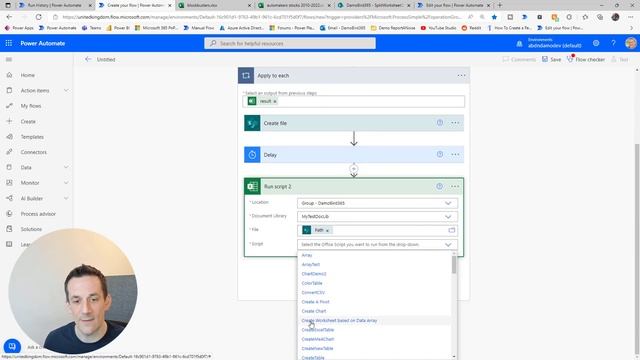Click the script list scrollbar thumb
Image resolution: width=640 pixels, height=360 pixels.
pyautogui.click(x=454, y=265)
